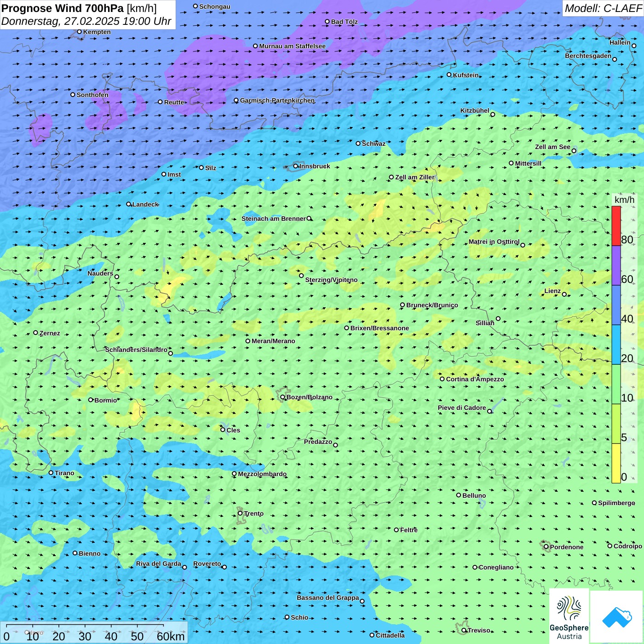Click the Belluno location marker
This screenshot has width=644, height=644.
(459, 495)
